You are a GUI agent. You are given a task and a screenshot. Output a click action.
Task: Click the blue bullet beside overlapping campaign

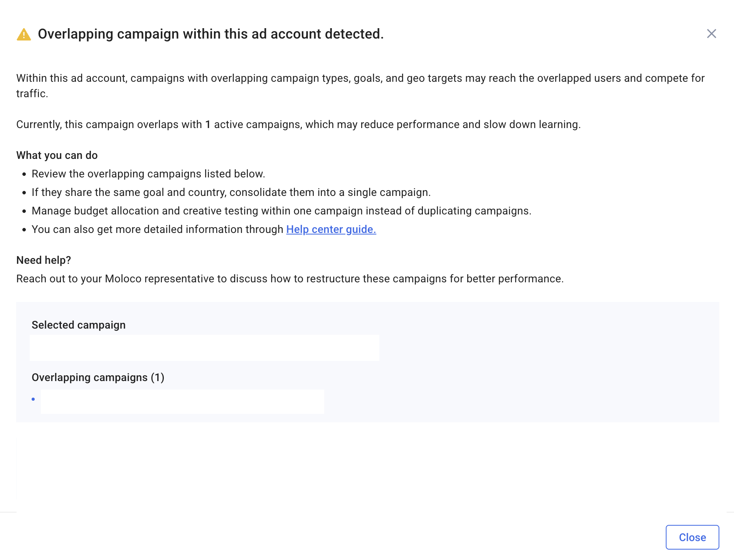[x=33, y=399]
